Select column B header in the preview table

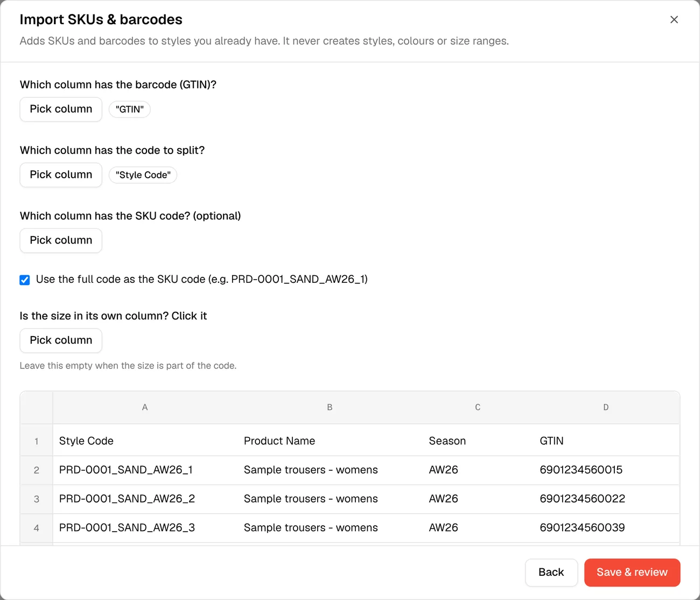(330, 408)
